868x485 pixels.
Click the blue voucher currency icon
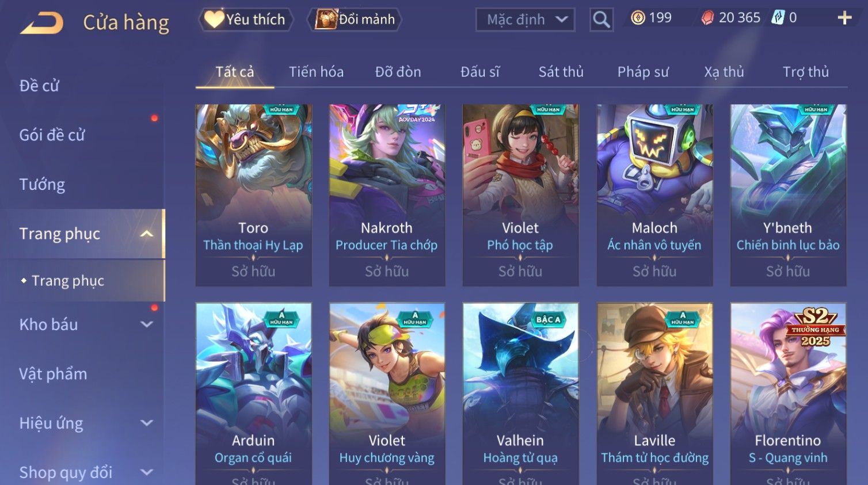tap(778, 17)
